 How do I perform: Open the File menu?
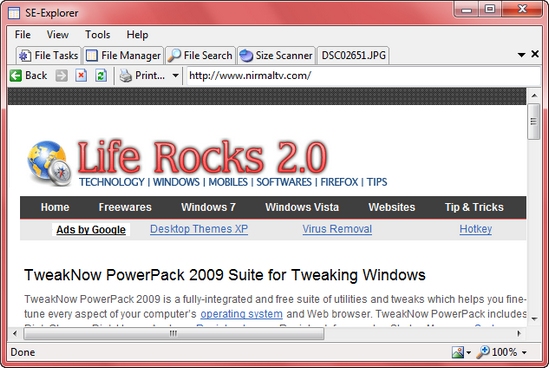coord(23,35)
